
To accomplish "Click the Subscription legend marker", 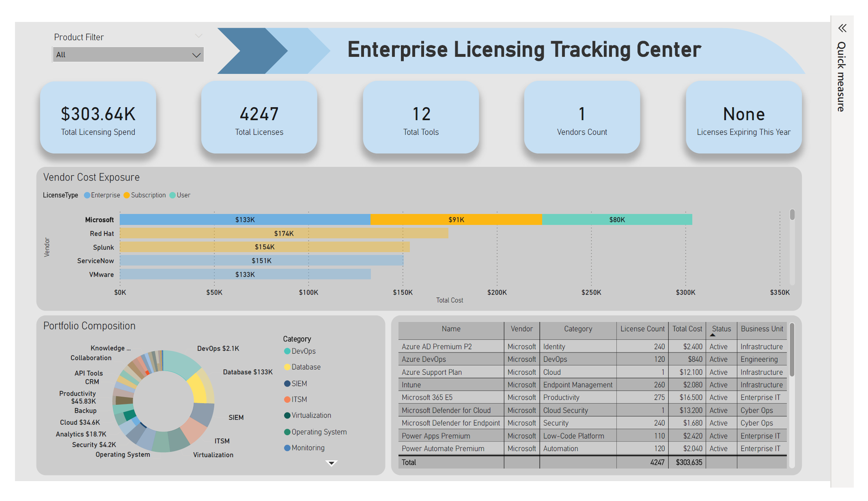I will pos(127,195).
